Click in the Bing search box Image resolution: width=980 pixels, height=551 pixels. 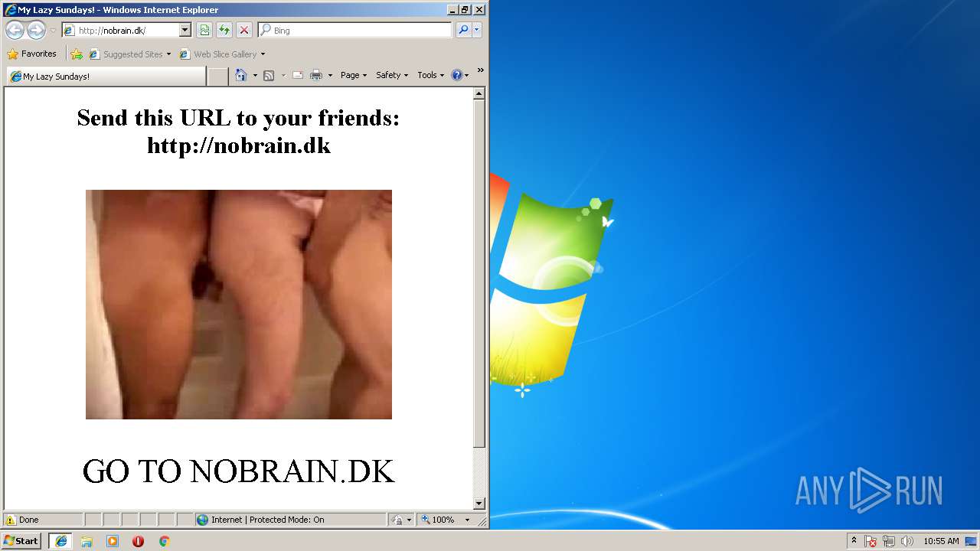click(354, 30)
